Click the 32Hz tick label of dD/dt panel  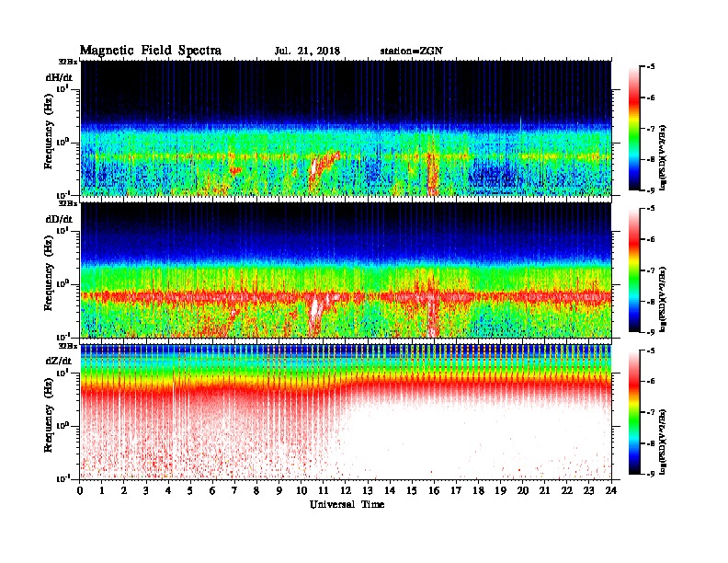[x=67, y=203]
